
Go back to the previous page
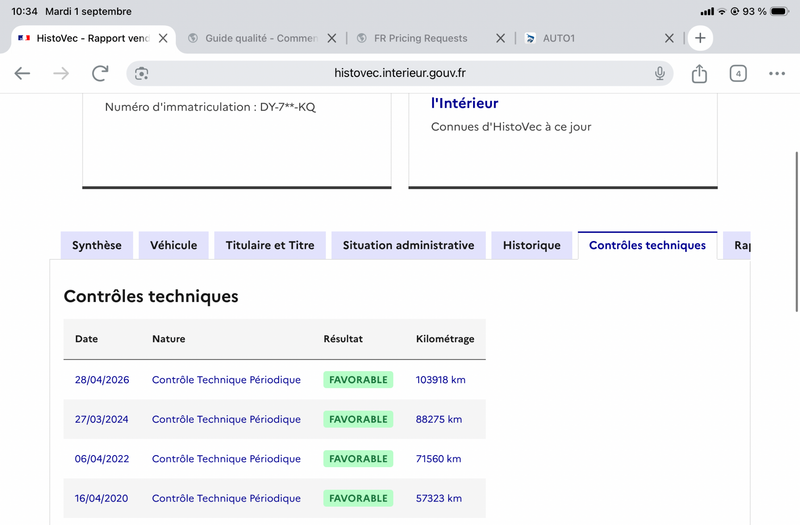(22, 73)
